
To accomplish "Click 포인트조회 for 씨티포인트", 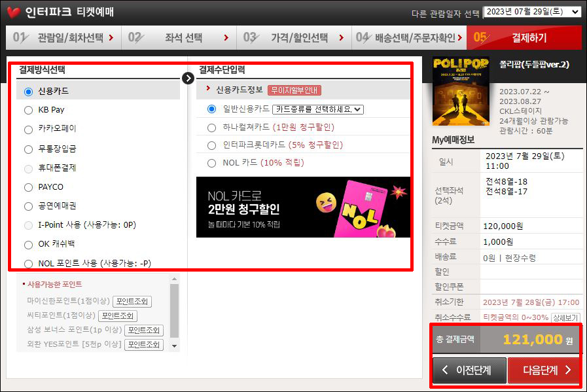I will (x=118, y=316).
